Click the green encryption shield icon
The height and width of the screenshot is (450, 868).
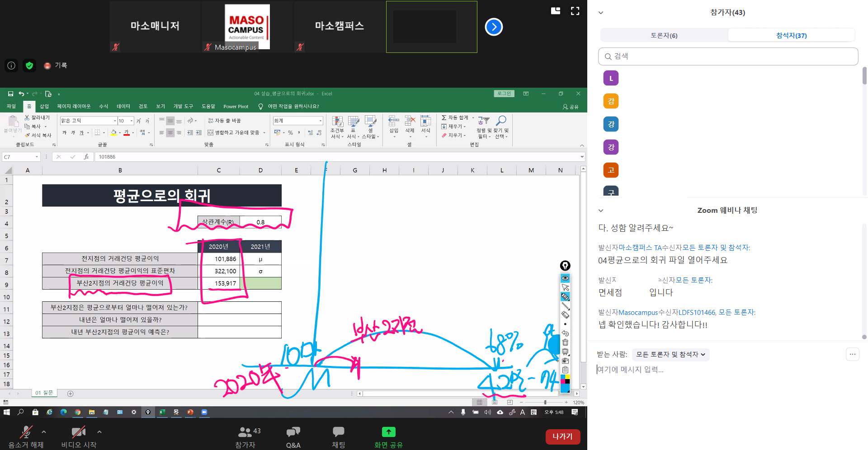coord(29,66)
